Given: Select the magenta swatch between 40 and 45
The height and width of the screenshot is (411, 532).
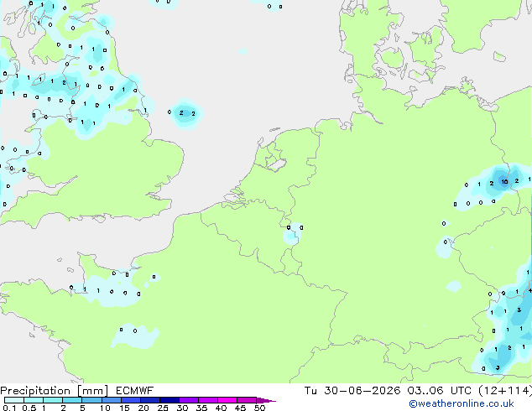Looking at the screenshot, I should pos(227,400).
